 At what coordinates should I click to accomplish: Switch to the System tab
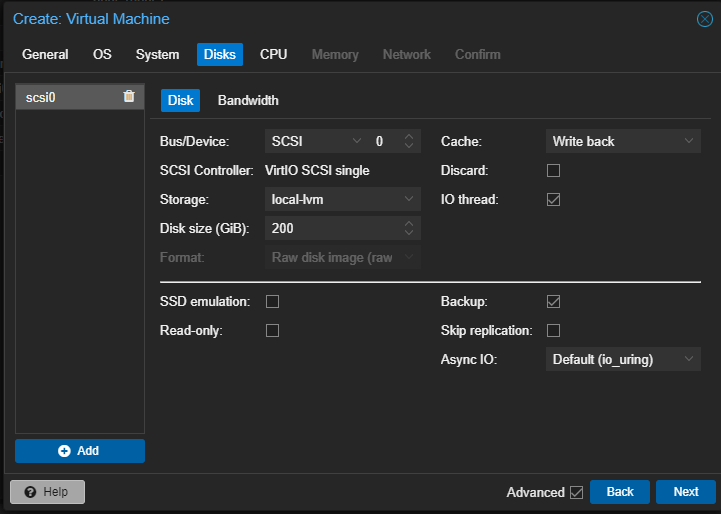coord(157,54)
